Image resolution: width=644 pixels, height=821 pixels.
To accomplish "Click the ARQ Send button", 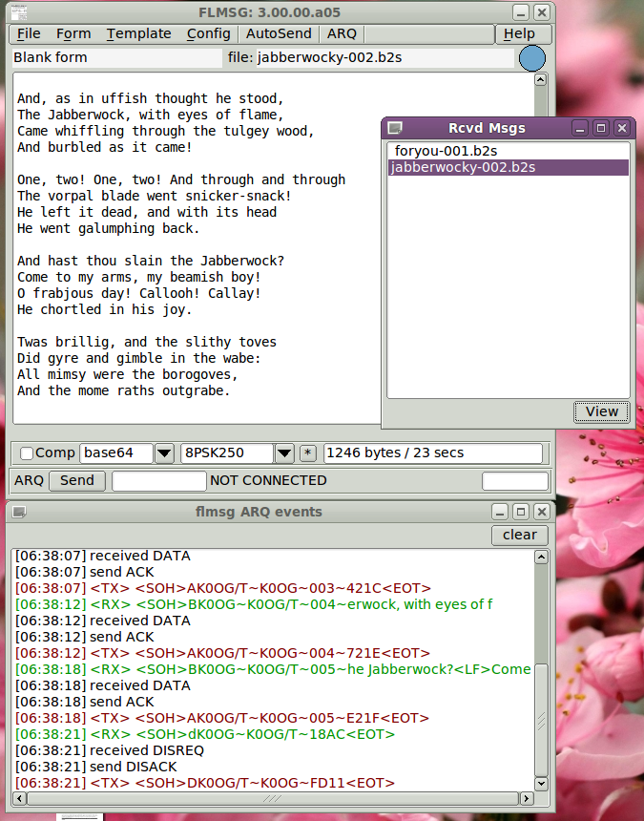I will pyautogui.click(x=77, y=480).
